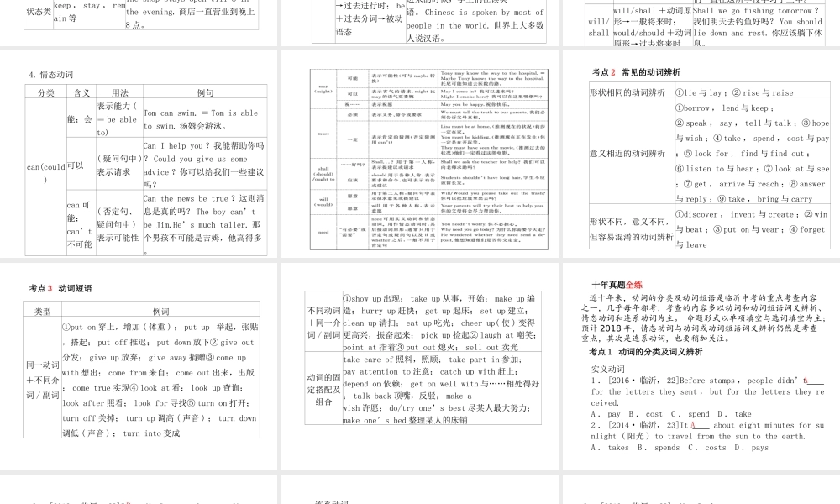Open the slide thumbnail titled 4. 情态动词

pos(139,153)
